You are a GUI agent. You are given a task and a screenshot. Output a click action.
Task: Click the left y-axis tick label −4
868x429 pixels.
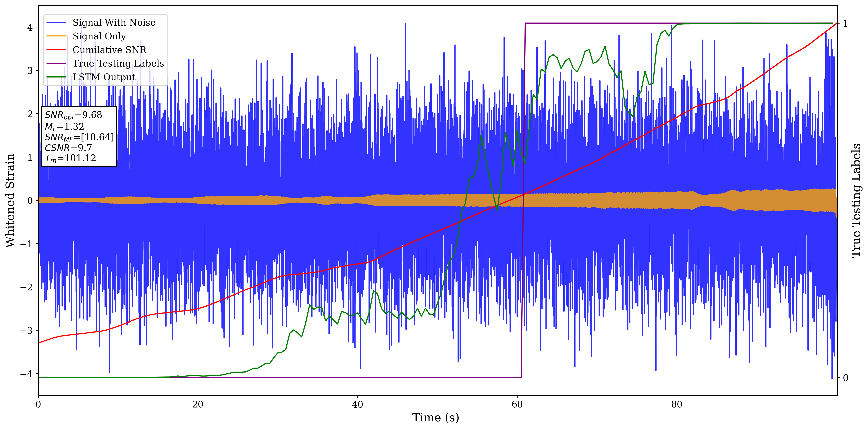click(27, 374)
